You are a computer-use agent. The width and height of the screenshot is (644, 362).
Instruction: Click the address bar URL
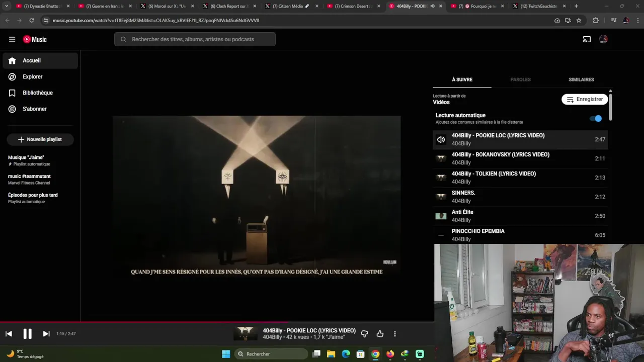point(156,21)
